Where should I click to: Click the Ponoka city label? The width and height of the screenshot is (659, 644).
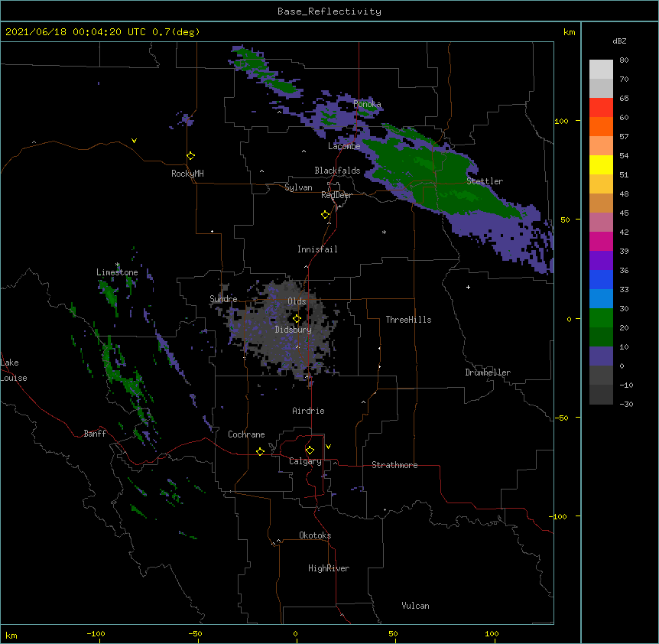coord(367,104)
